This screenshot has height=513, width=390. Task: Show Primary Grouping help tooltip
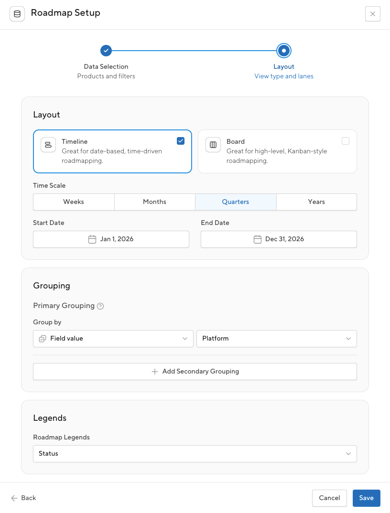click(100, 306)
